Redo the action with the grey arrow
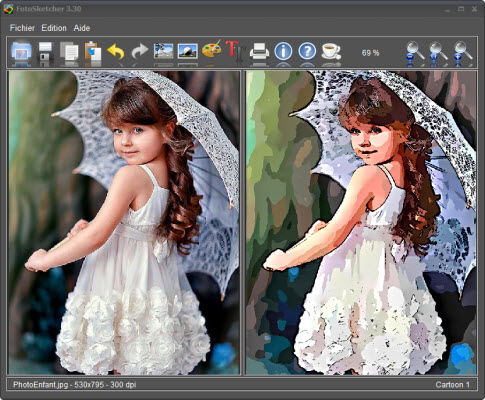485x400 pixels. [x=140, y=52]
